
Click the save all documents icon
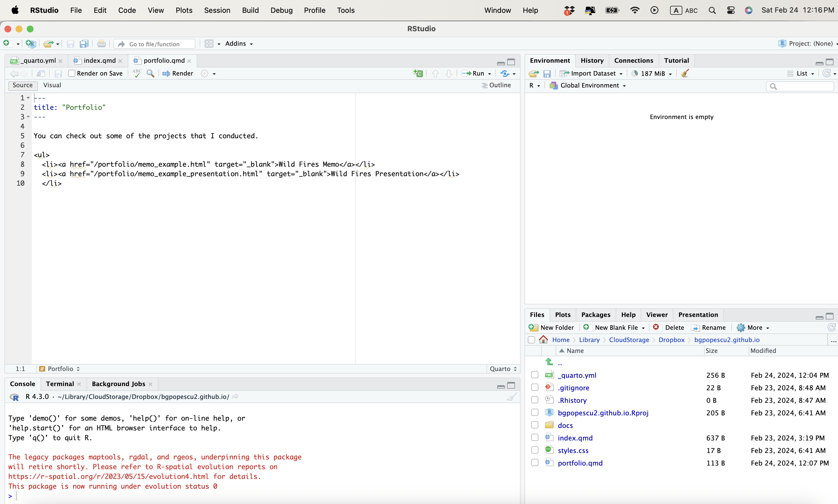click(x=84, y=44)
